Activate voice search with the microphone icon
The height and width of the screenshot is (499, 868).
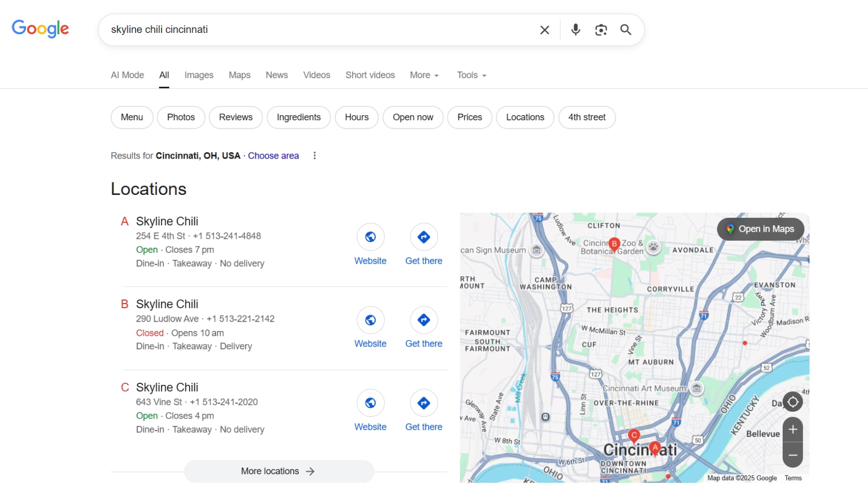coord(576,29)
